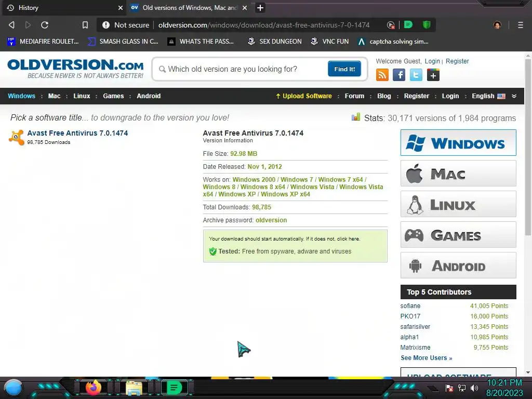This screenshot has width=532, height=399.
Task: Open the Windows platform sidebar button
Action: (458, 142)
